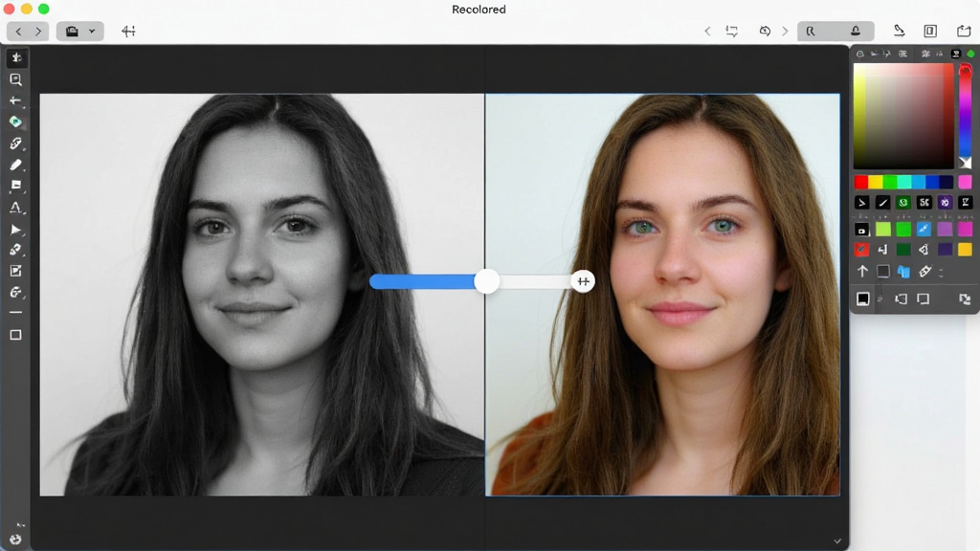Choose the pink swatch right of color strip

tap(965, 182)
